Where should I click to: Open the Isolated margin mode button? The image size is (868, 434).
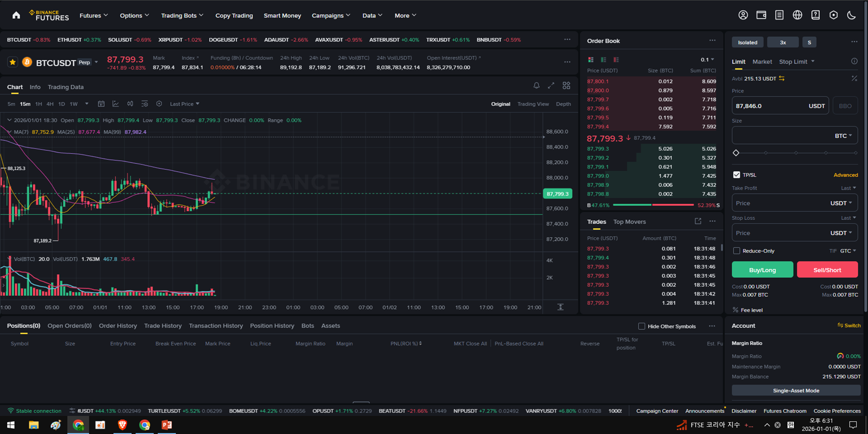[x=748, y=43]
